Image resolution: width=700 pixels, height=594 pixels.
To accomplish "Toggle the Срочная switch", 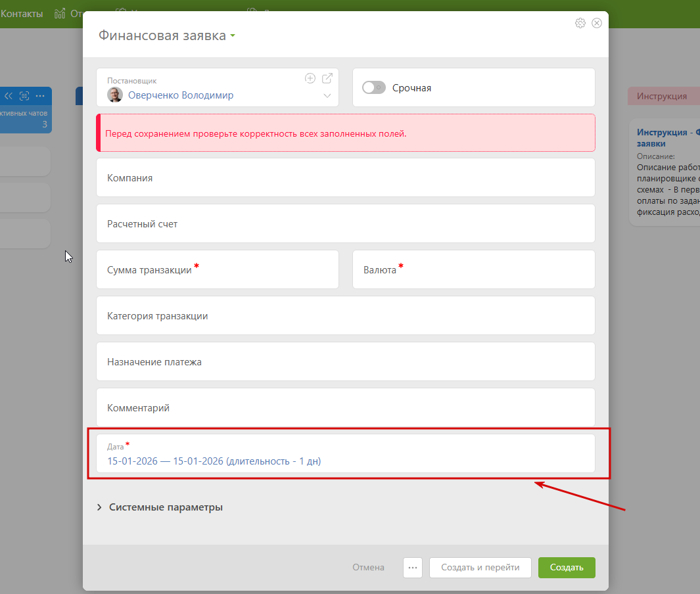I will (373, 87).
